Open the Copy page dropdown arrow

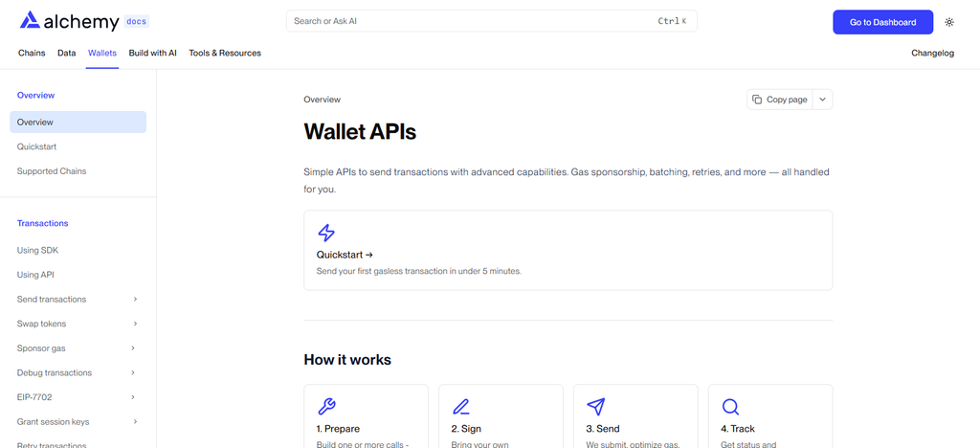coord(822,100)
